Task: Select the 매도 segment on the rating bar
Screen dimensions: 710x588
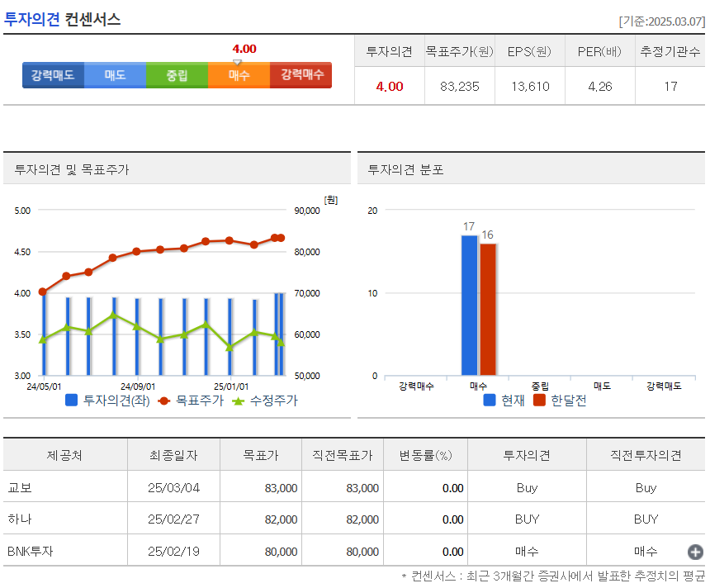Action: [115, 74]
